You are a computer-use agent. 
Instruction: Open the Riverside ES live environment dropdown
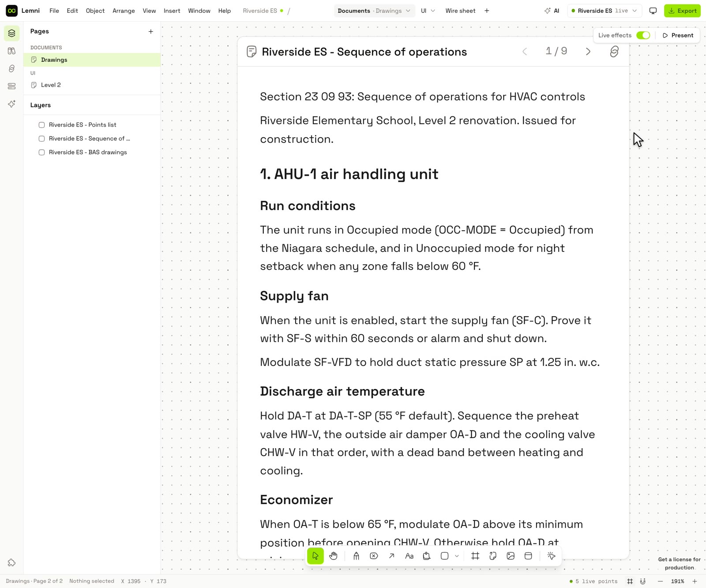click(604, 11)
